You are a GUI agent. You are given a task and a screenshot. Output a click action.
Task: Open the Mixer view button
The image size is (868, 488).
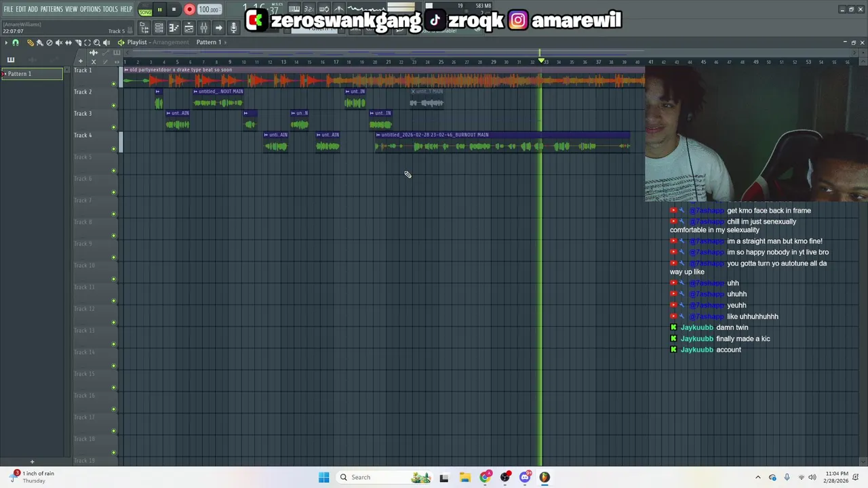[203, 28]
